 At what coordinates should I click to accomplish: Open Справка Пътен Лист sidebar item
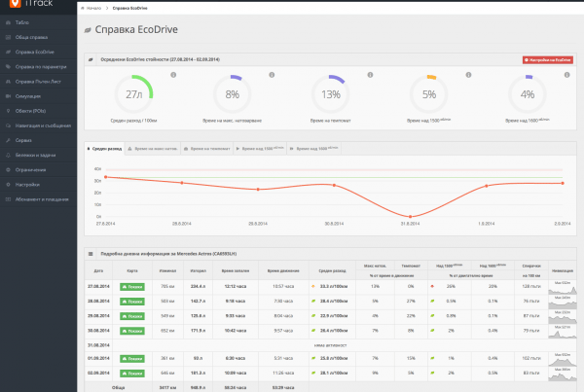click(x=38, y=82)
